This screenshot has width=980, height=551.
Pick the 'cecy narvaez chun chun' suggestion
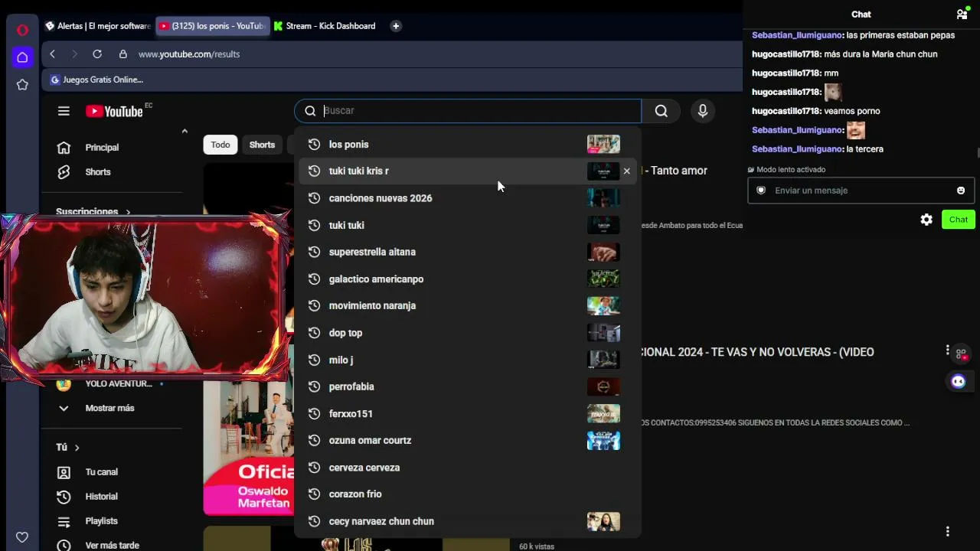click(467, 521)
